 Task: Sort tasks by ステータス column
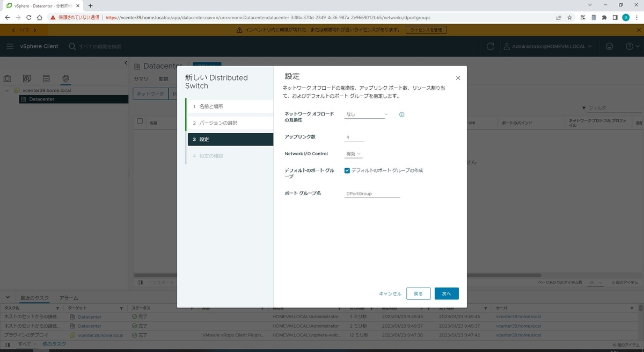click(141, 308)
